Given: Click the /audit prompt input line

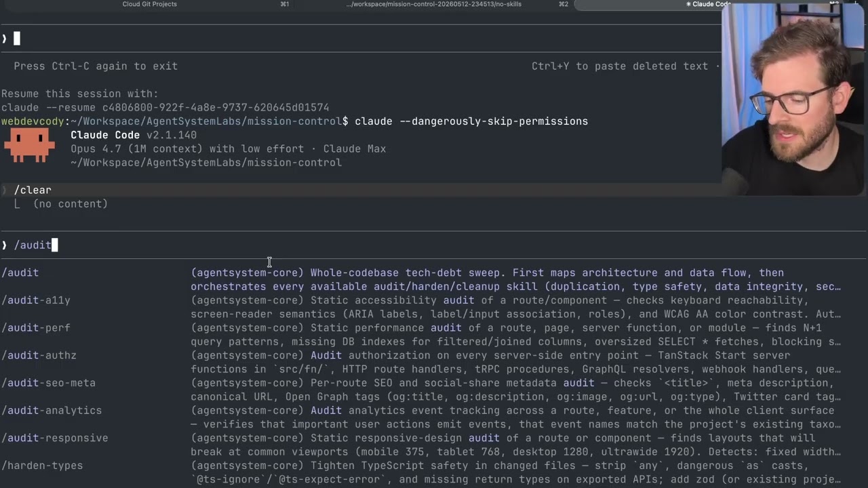Looking at the screenshot, I should (x=434, y=245).
